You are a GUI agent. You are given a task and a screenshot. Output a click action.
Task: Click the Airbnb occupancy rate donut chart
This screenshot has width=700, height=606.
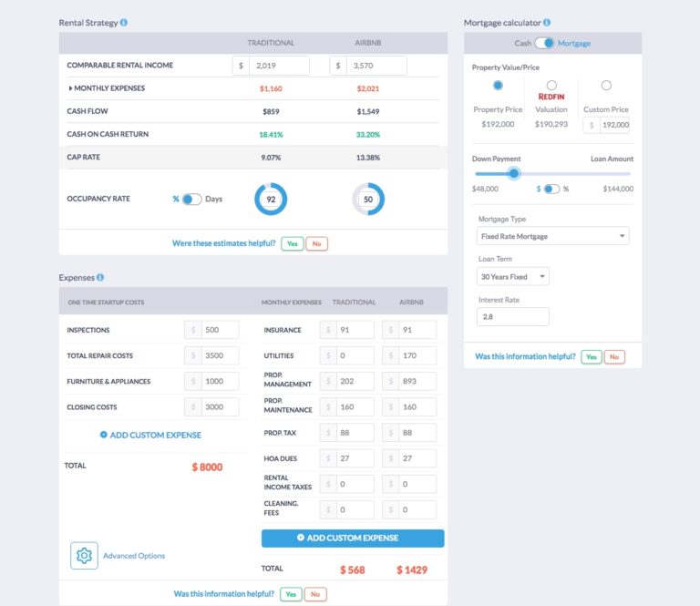(x=368, y=199)
